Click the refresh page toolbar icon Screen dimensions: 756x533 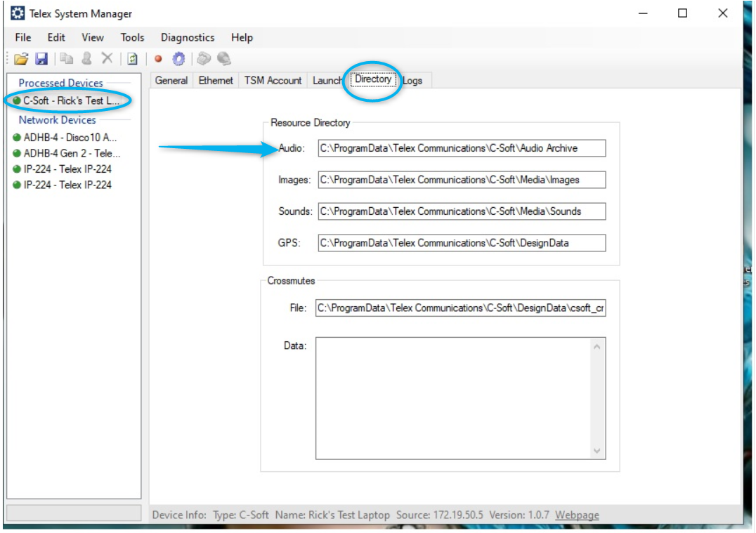click(132, 59)
